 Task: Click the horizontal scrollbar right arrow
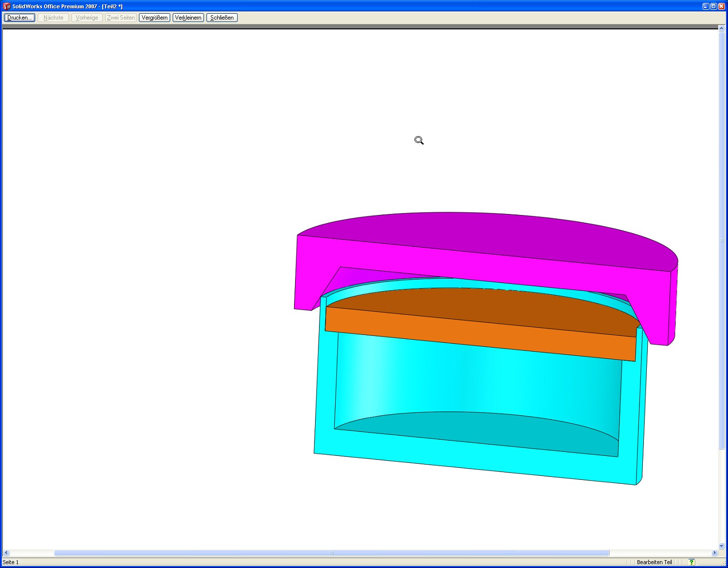[x=715, y=553]
